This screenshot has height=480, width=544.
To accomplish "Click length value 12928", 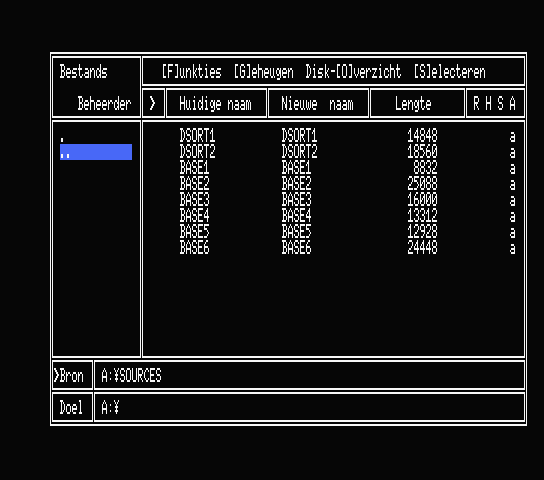I will [x=422, y=231].
